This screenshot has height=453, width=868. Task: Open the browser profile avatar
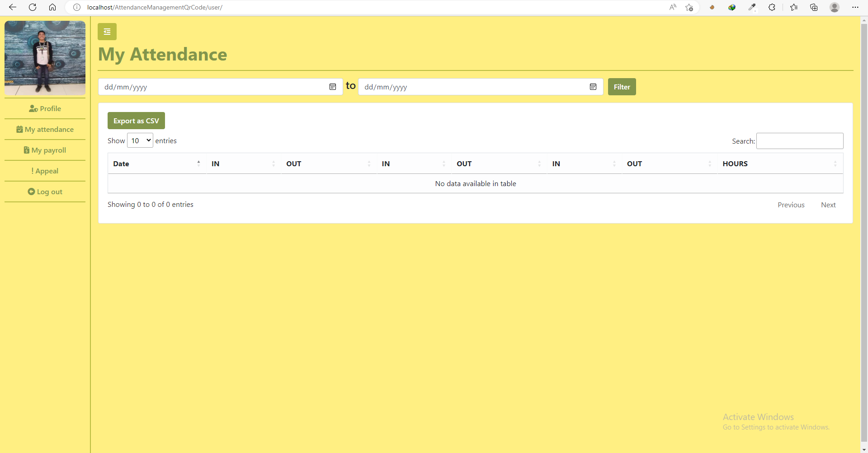835,7
